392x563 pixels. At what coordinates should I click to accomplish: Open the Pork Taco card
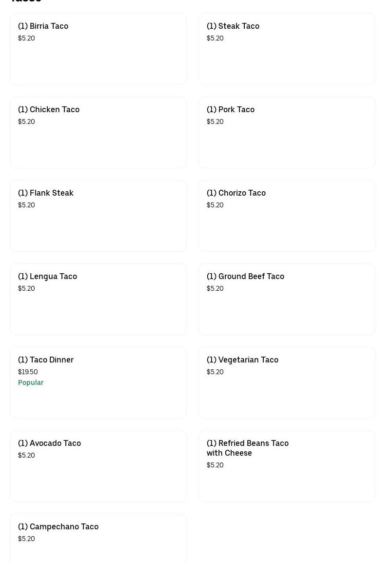click(287, 132)
